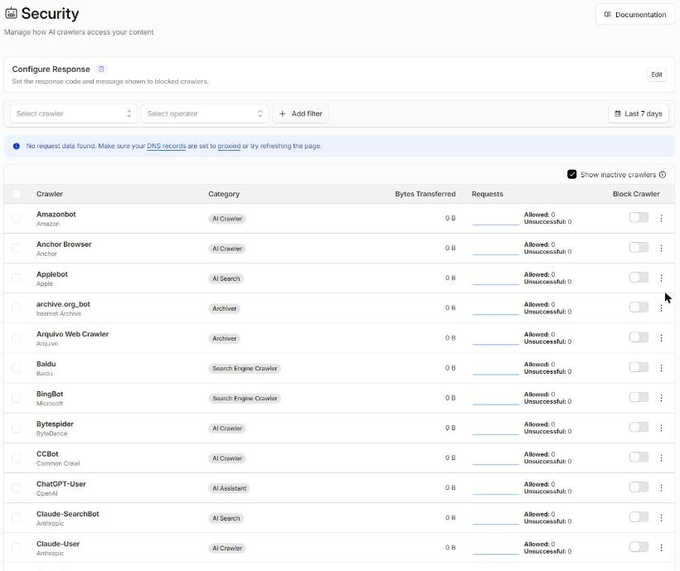The width and height of the screenshot is (680, 571).
Task: Toggle block switch for Baidu
Action: tap(639, 367)
